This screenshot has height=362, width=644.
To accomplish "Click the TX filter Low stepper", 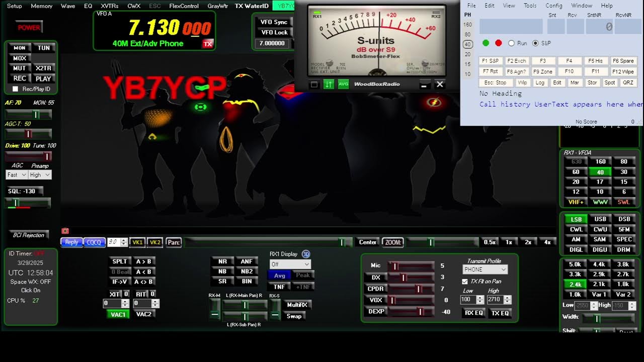I will click(480, 300).
